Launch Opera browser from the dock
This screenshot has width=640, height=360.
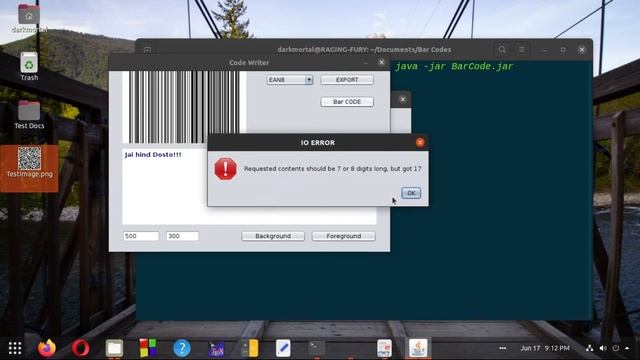[x=80, y=348]
